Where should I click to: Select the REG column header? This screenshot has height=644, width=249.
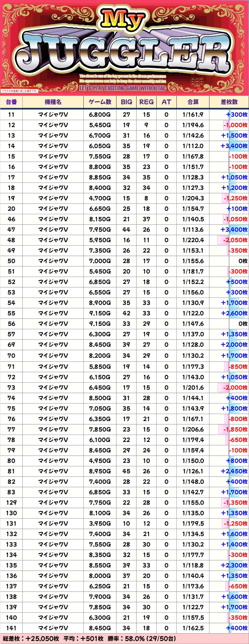tap(146, 102)
